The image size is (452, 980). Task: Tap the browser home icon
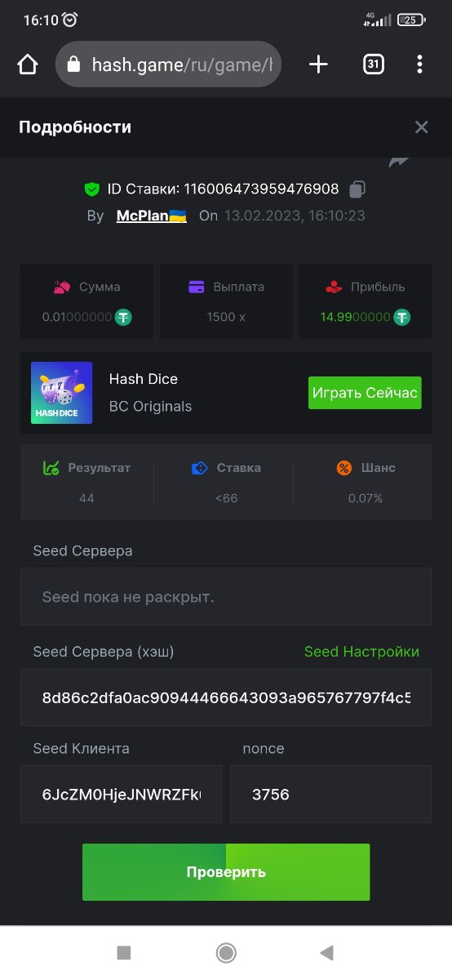pos(28,65)
